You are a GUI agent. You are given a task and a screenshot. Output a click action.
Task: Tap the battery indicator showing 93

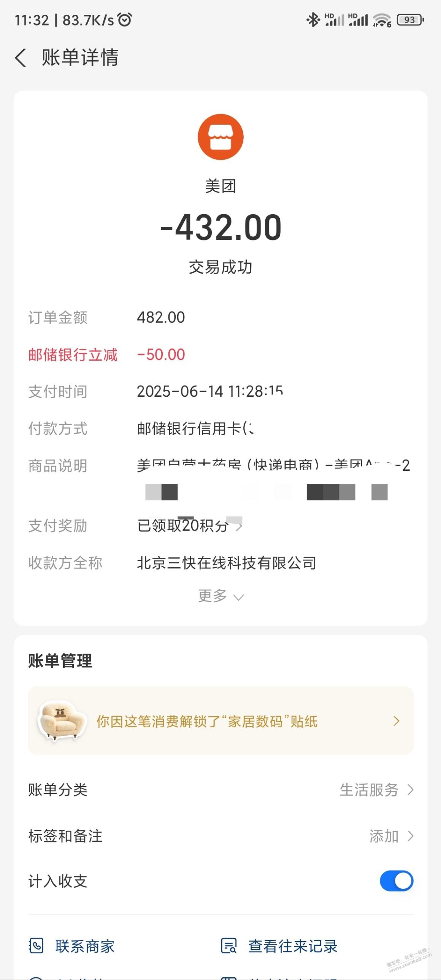pos(410,20)
